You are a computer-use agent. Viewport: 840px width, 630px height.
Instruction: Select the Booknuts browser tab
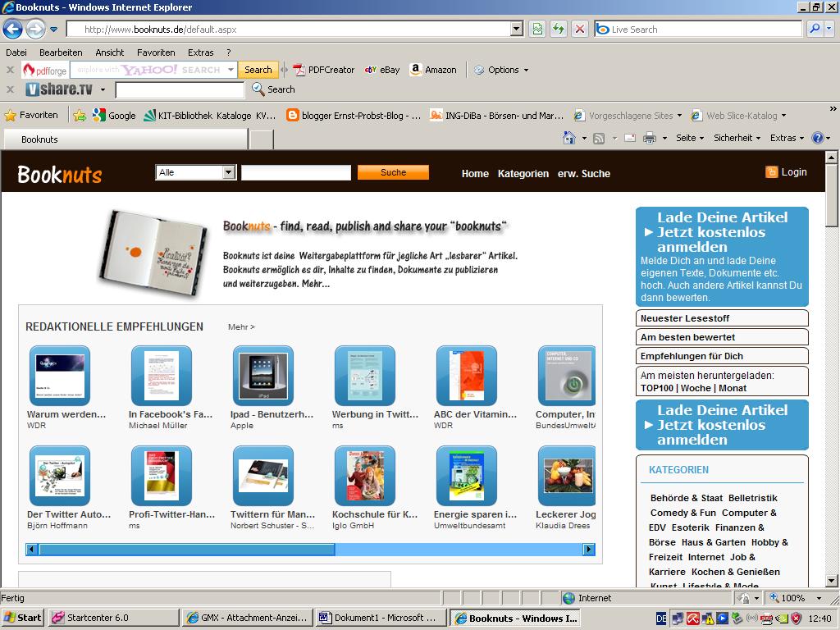[x=126, y=139]
